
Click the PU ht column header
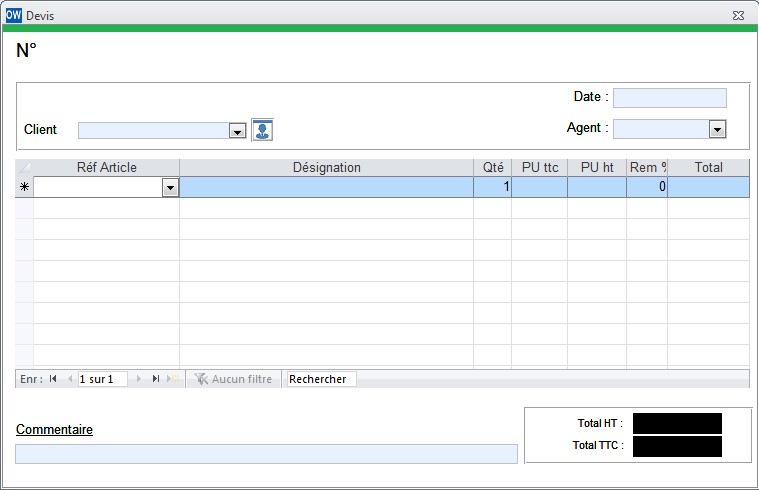597,168
